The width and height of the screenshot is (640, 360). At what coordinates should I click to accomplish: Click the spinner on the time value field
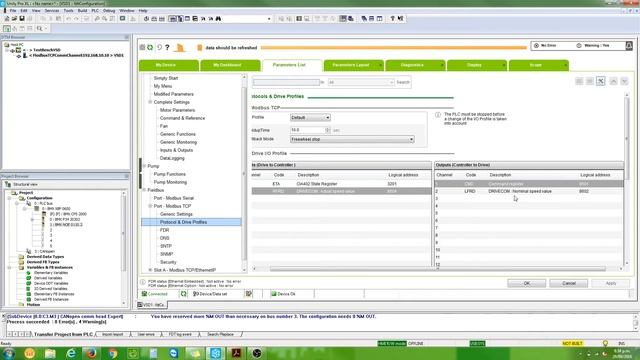(x=327, y=130)
